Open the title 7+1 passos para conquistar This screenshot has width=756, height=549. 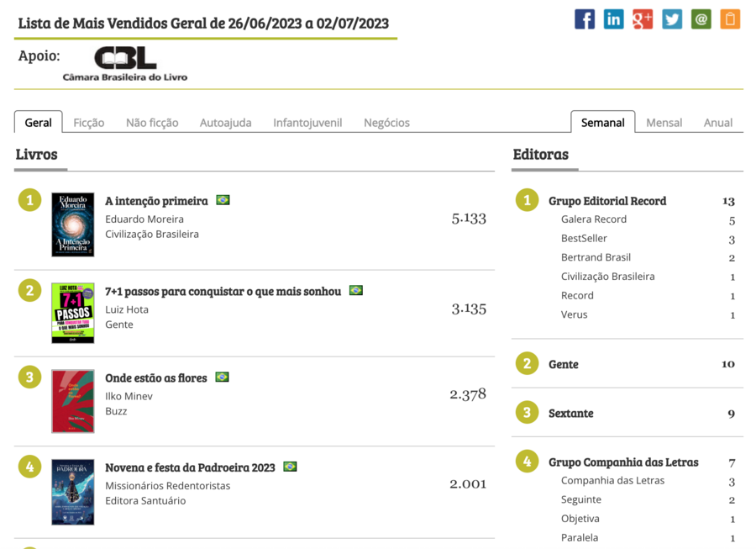tap(223, 292)
